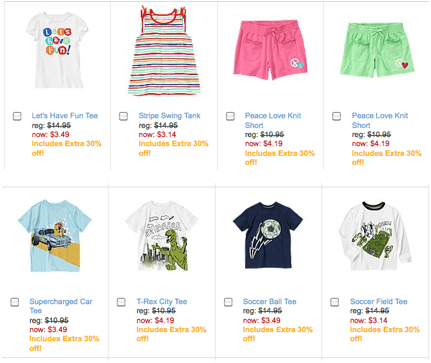The height and width of the screenshot is (363, 431).
Task: Follow the Soccer Ball Tee link
Action: 270,302
